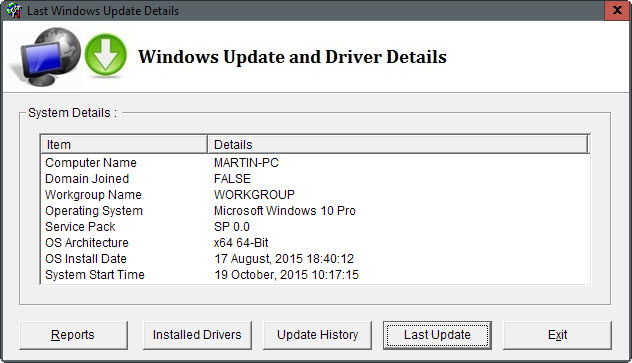
Task: Click the Item column header
Action: [124, 145]
